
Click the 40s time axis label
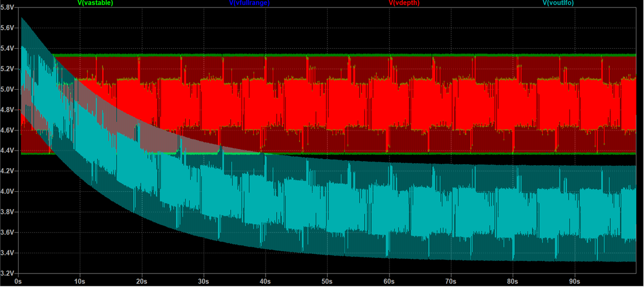[265, 281]
